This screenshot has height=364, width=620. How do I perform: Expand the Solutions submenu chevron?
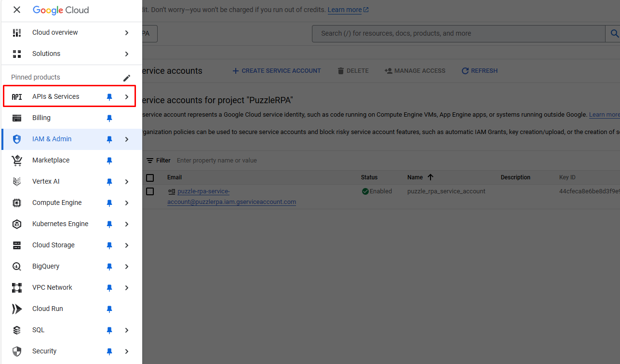coord(127,54)
